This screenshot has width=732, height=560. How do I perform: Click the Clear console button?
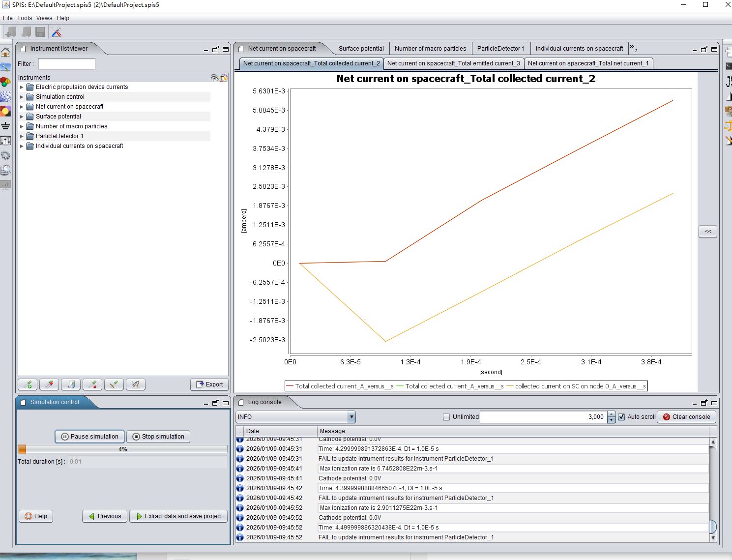(686, 417)
